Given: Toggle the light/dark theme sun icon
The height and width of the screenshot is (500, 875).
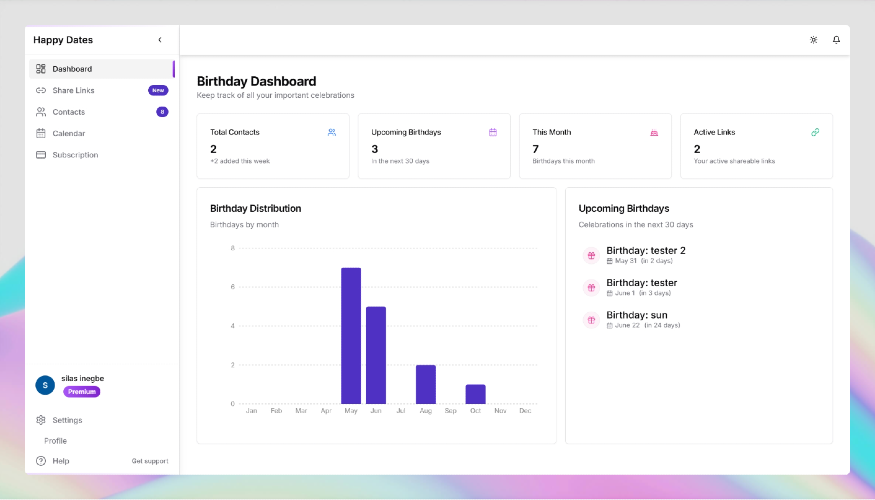Looking at the screenshot, I should [x=814, y=40].
